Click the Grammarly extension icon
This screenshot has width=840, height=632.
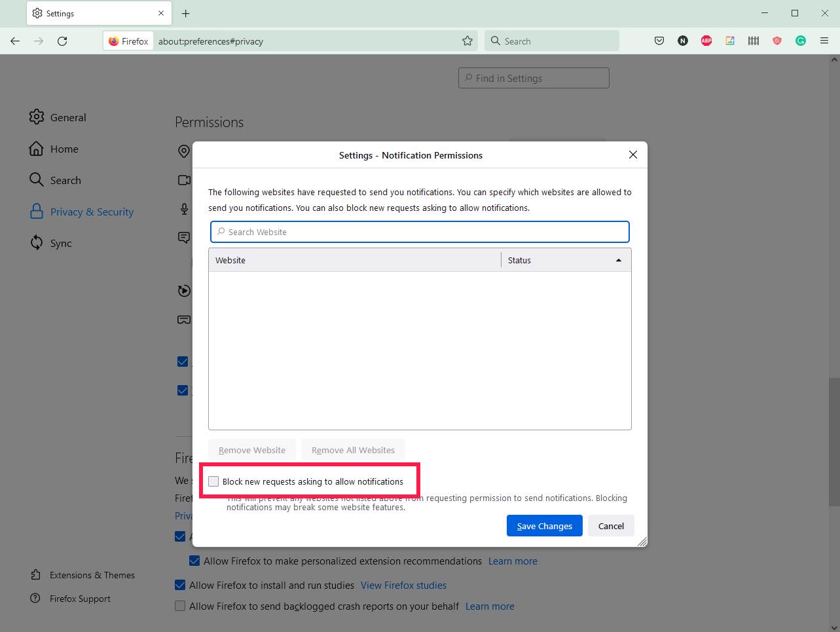tap(800, 41)
